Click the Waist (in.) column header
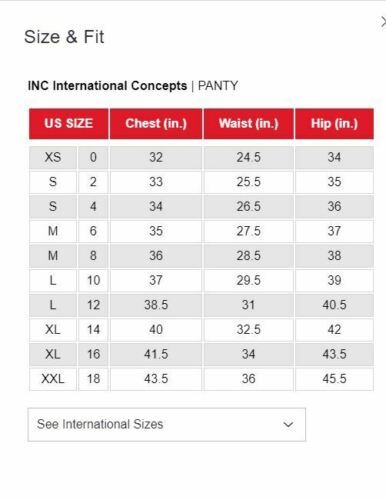The image size is (386, 500). 249,123
